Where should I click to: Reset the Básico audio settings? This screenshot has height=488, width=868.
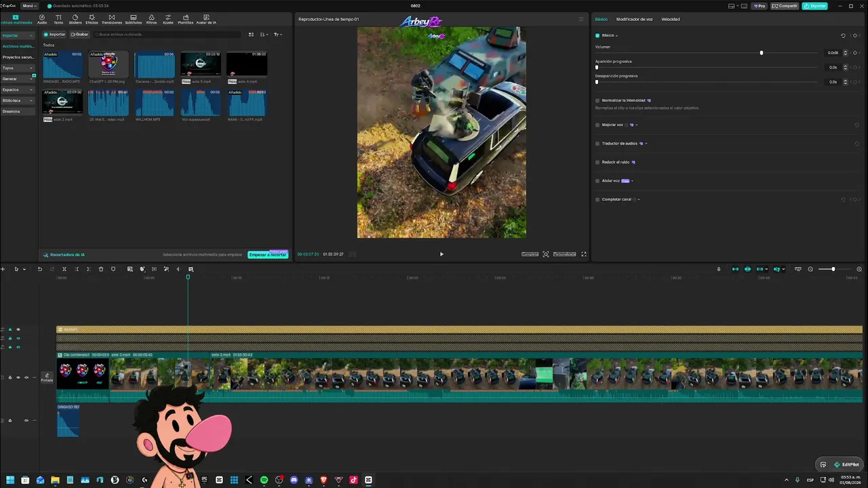coord(843,35)
